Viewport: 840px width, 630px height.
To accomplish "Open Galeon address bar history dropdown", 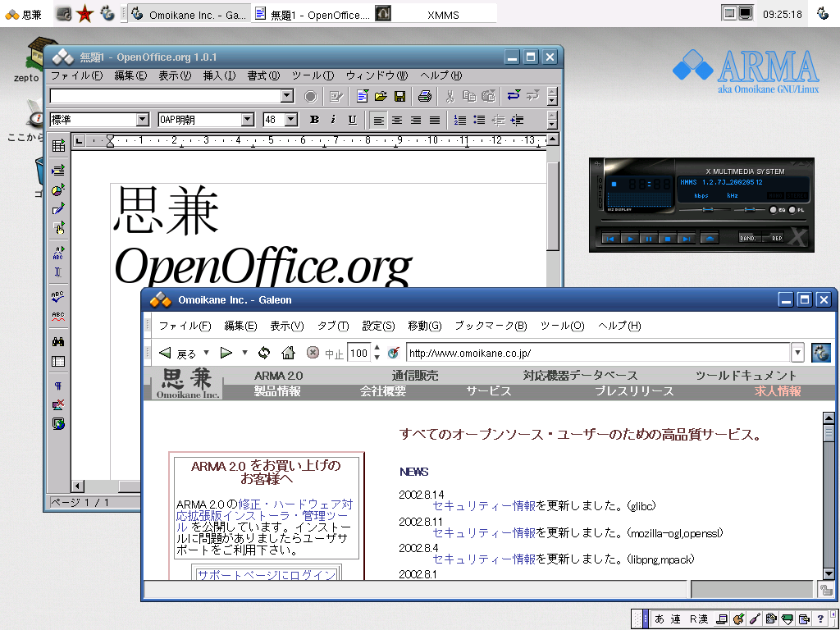I will tap(797, 353).
